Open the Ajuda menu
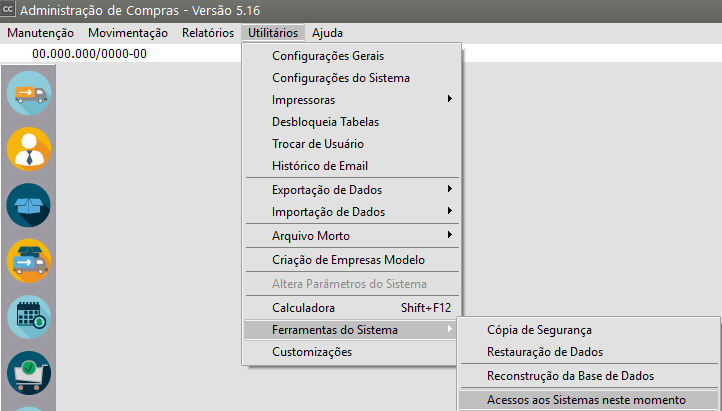 327,33
